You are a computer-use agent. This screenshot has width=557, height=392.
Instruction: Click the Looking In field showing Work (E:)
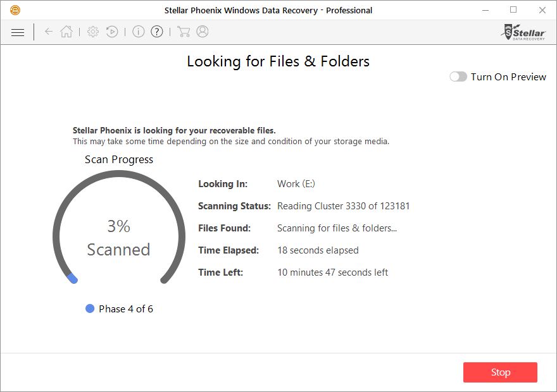coord(295,184)
